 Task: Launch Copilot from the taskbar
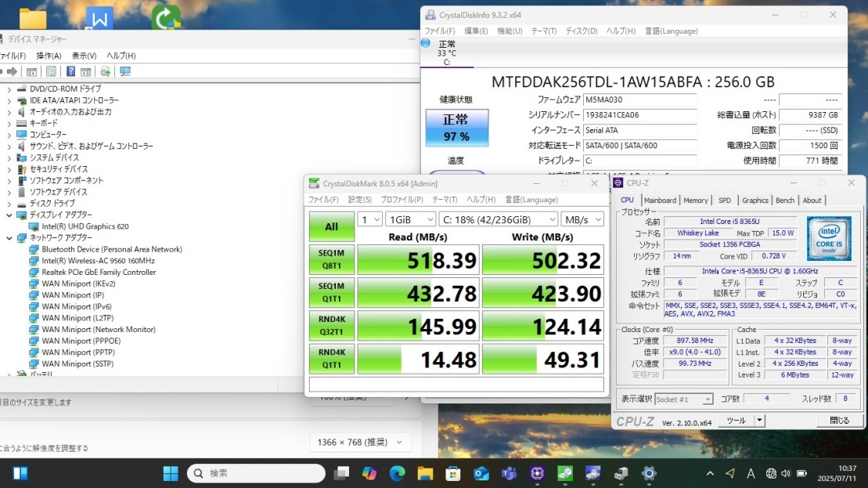coord(369,473)
